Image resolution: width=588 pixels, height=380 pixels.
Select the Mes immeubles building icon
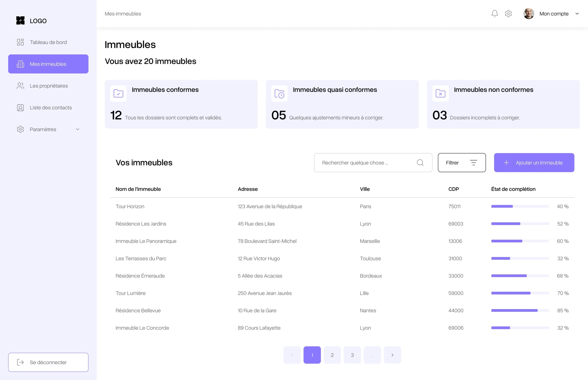coord(20,64)
